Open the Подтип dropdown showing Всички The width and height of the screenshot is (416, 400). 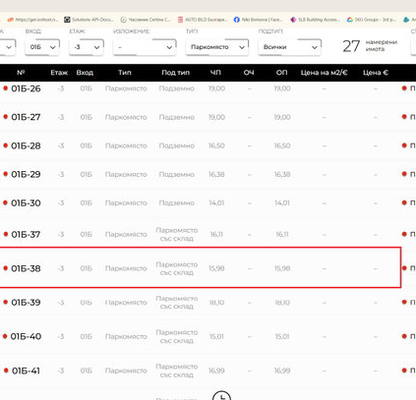[289, 47]
